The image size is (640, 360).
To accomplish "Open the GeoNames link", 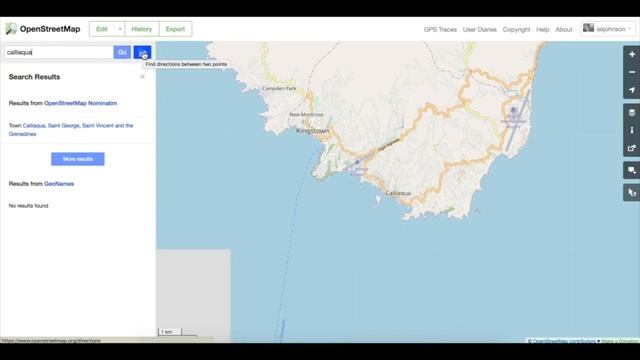I will click(x=59, y=184).
